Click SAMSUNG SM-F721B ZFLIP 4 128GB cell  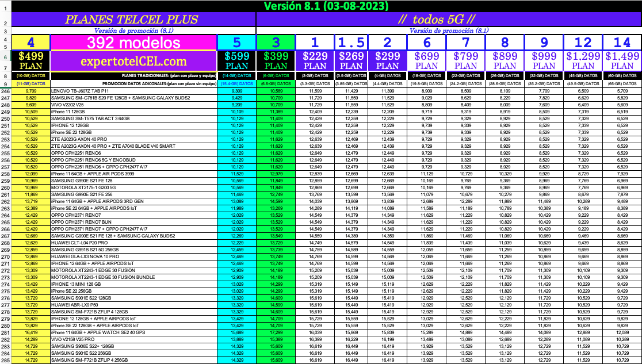[133, 312]
